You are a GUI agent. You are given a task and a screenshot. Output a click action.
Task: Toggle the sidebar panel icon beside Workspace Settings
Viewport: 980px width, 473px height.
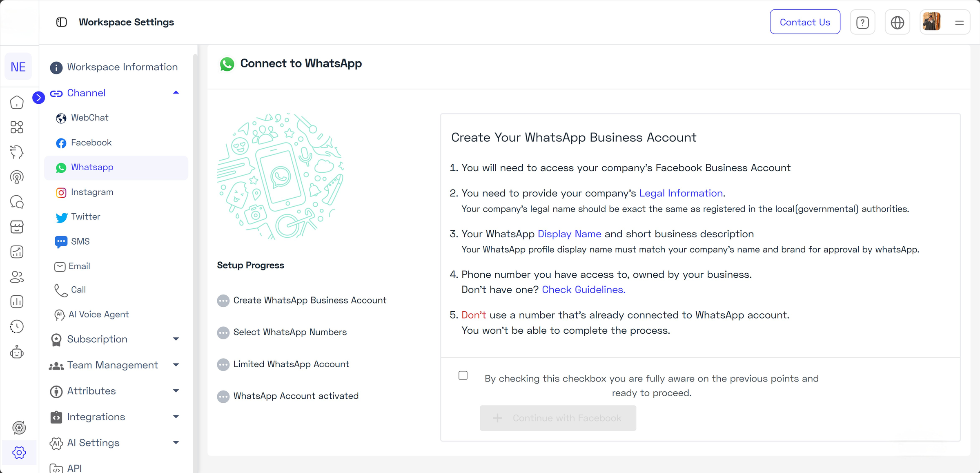point(62,22)
